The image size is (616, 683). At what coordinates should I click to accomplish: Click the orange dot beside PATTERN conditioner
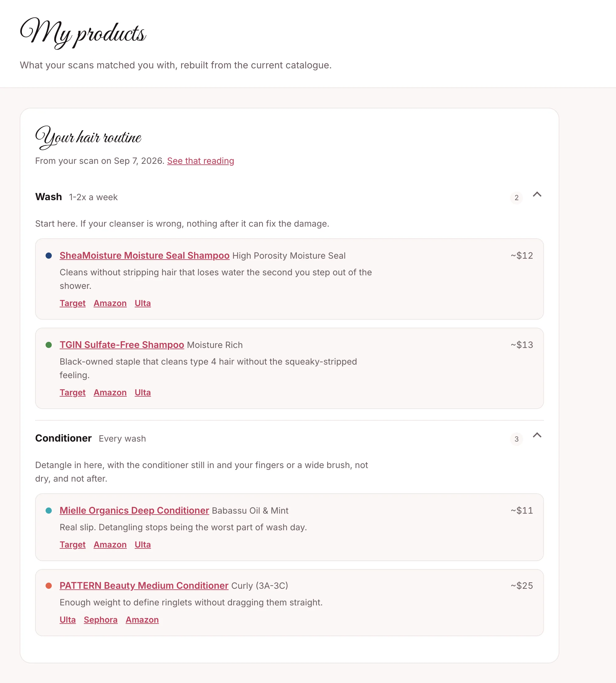click(49, 585)
